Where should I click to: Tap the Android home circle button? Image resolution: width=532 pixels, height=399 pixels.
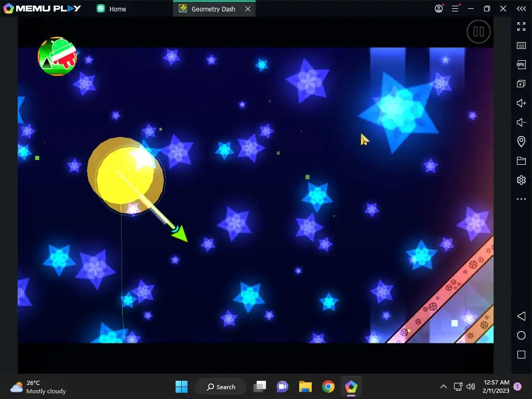coord(521,335)
